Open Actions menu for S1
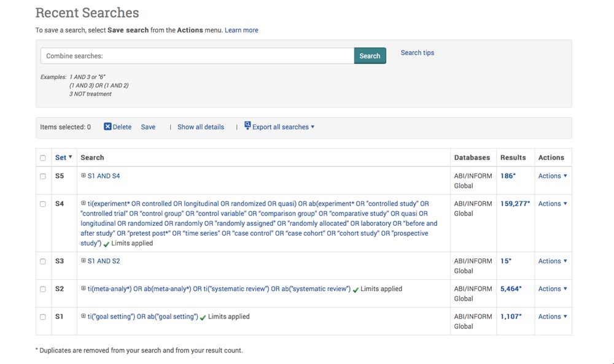The height and width of the screenshot is (364, 614). point(553,316)
